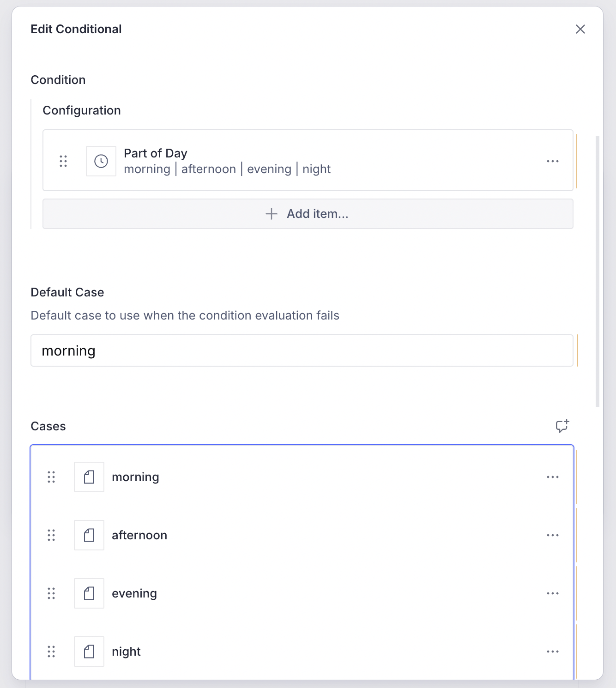Open the options menu for Part of Day
This screenshot has height=688, width=616.
[553, 161]
